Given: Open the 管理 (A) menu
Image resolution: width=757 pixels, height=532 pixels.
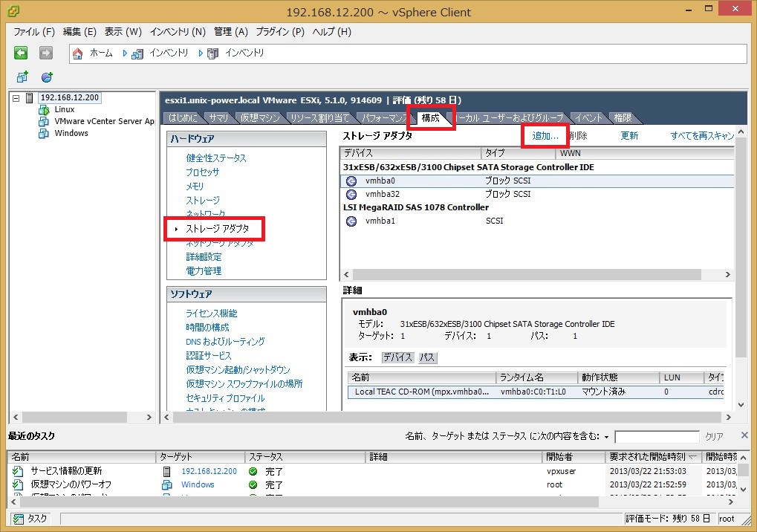Looking at the screenshot, I should [x=231, y=32].
